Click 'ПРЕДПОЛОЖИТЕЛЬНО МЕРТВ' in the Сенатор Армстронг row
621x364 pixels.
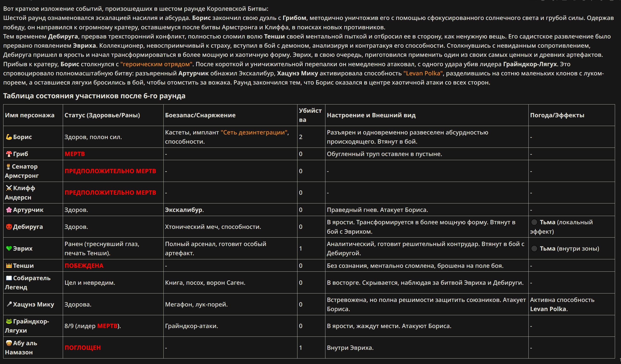(110, 171)
